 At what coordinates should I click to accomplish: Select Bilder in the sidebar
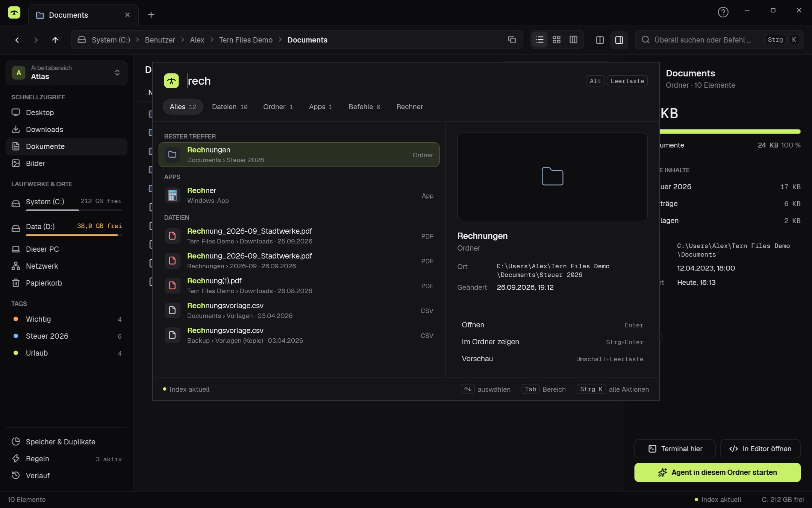[67, 163]
